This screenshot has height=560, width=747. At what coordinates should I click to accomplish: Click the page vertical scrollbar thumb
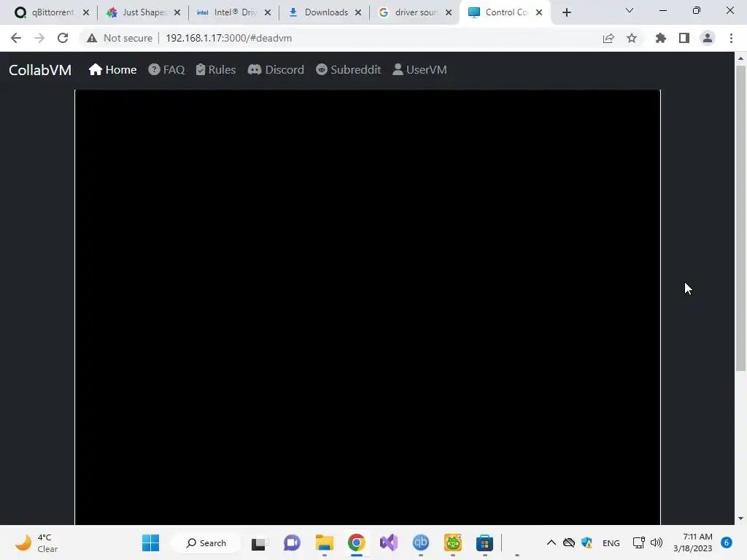(740, 218)
